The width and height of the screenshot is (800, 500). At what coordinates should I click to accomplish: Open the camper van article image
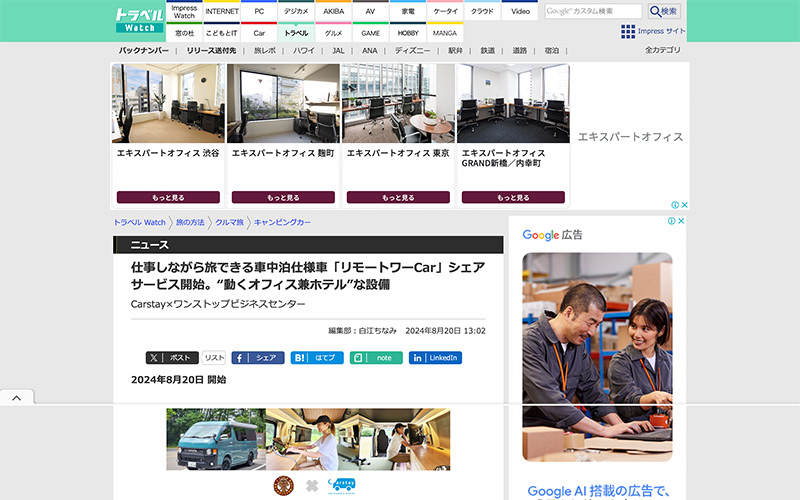tap(308, 439)
